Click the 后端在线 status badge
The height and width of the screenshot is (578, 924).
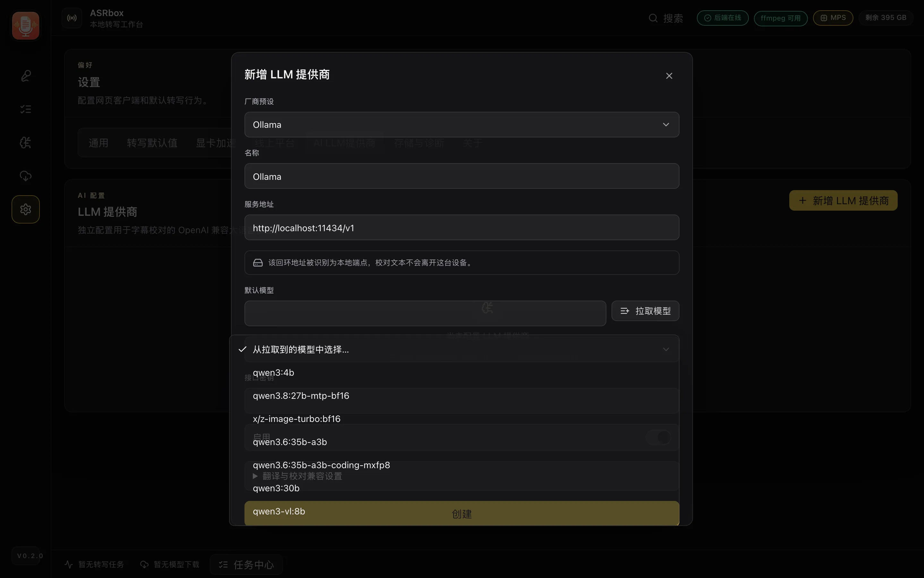pos(723,18)
